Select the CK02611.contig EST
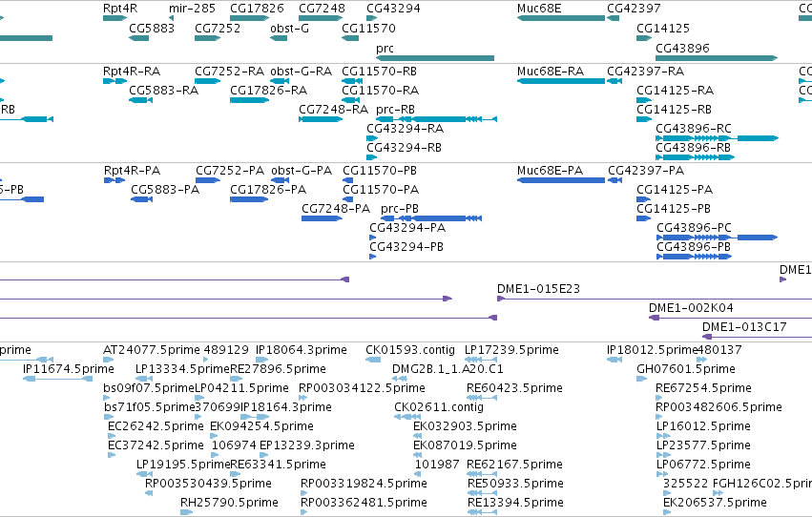Screen dimensions: 812x517 pyautogui.click(x=407, y=417)
